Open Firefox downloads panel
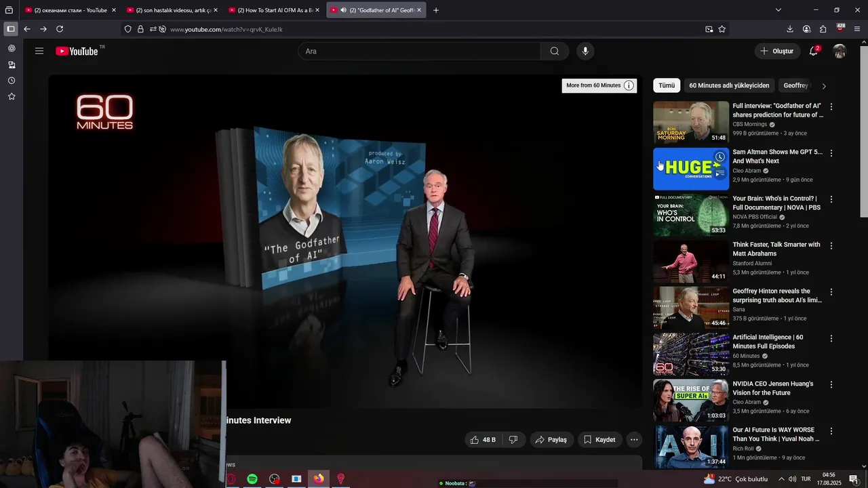 click(790, 29)
